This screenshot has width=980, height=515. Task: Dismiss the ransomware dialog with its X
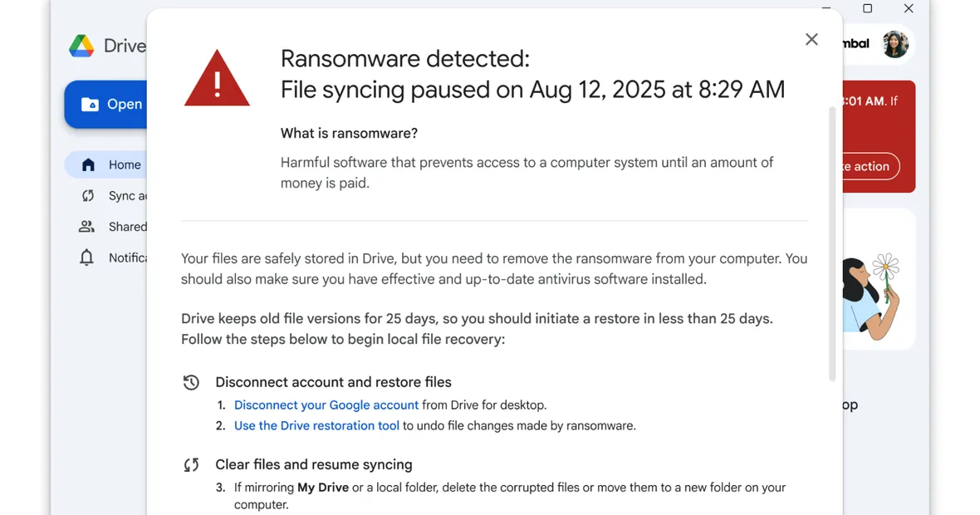tap(811, 39)
